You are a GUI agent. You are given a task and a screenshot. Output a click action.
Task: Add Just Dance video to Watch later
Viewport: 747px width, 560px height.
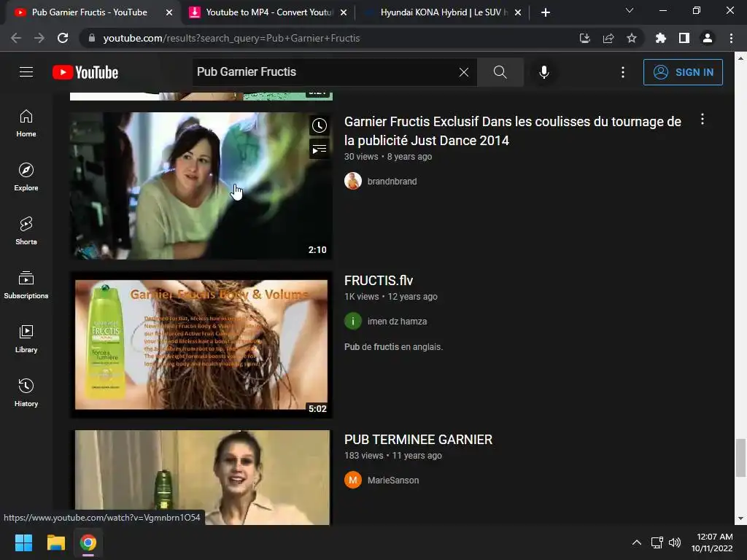click(x=320, y=125)
